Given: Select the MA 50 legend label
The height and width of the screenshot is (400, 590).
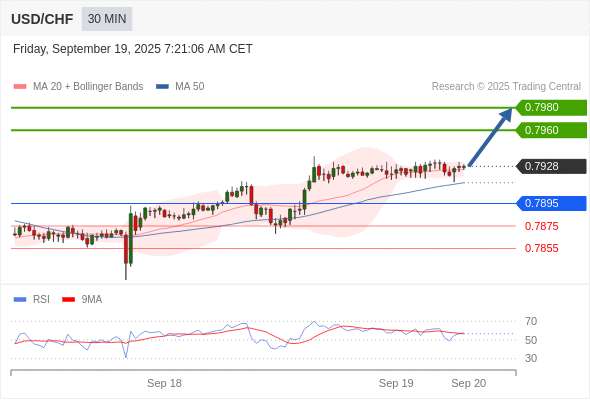Looking at the screenshot, I should (190, 87).
